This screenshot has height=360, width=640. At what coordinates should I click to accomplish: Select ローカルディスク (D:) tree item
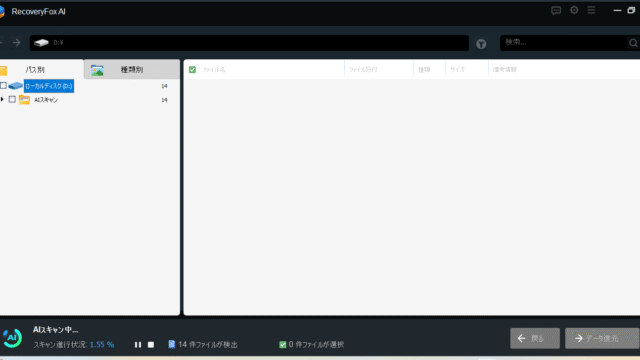(49, 86)
